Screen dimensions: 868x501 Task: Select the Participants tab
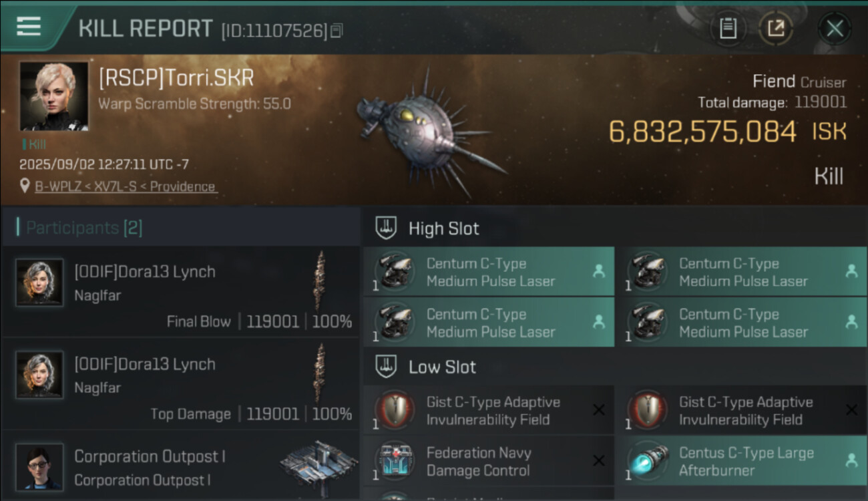(x=83, y=228)
